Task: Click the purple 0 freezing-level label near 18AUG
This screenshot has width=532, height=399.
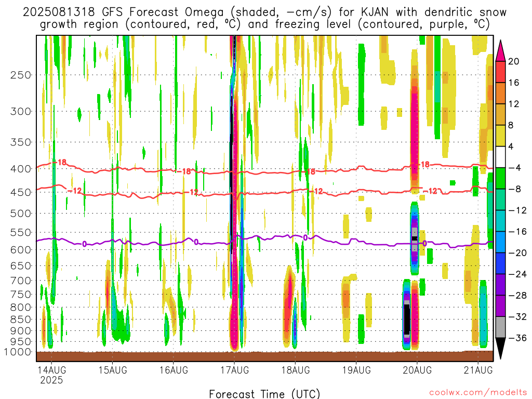Action: click(x=305, y=238)
